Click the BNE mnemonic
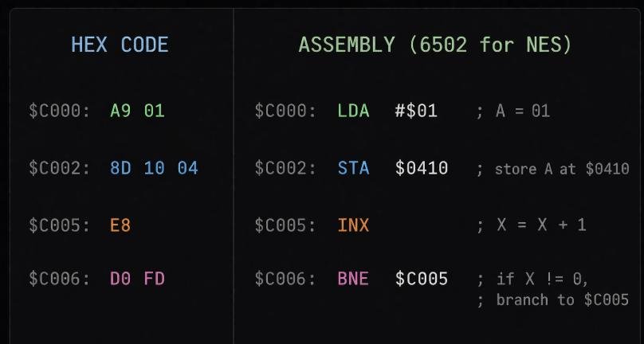Image resolution: width=644 pixels, height=344 pixels. point(353,279)
